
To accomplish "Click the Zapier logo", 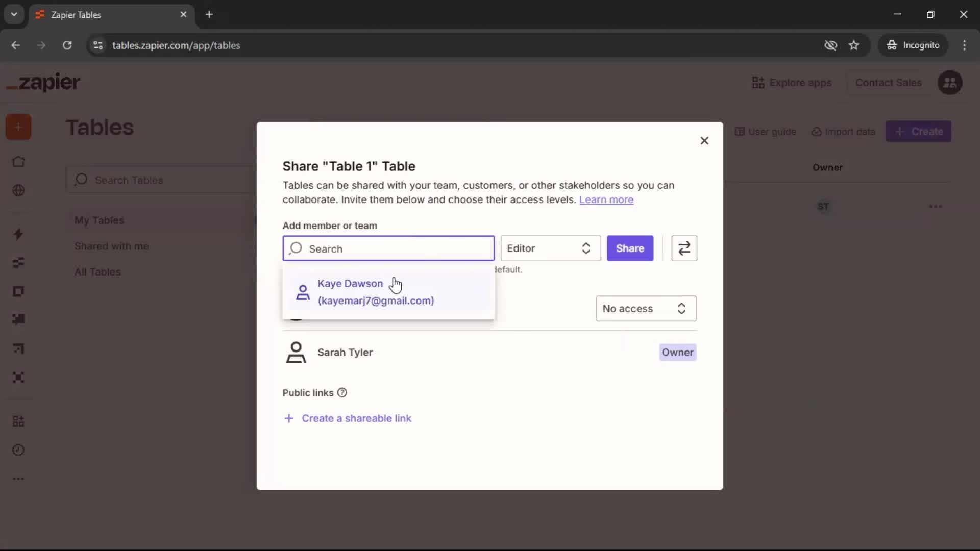I will pos(43,82).
